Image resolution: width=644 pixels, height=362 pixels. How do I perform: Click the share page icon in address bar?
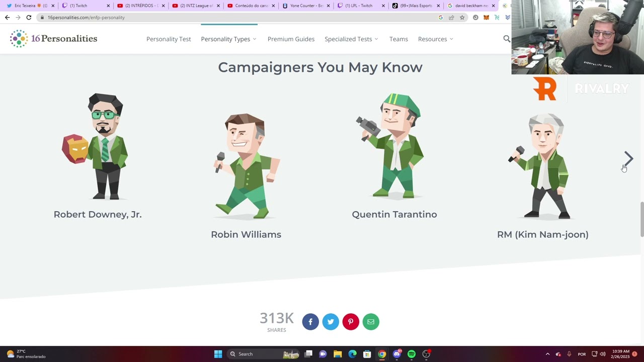[451, 18]
